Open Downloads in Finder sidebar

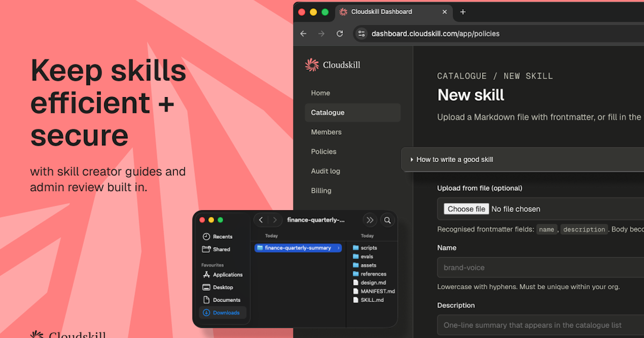(x=223, y=312)
